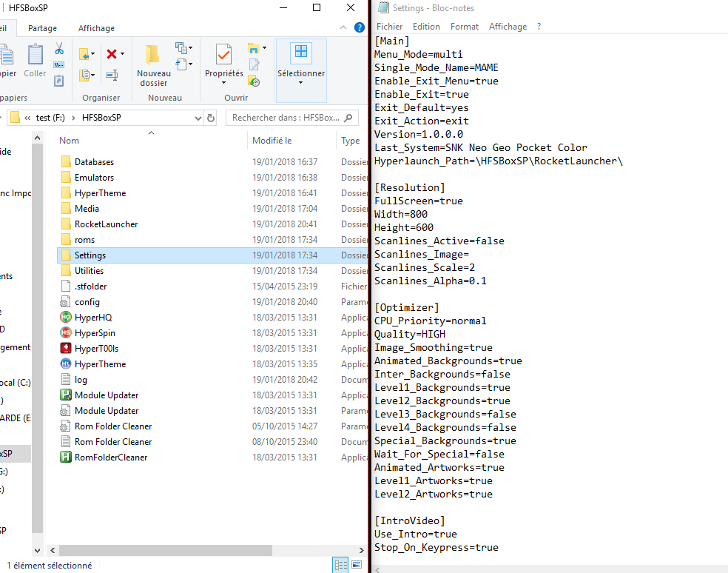Expand the Propriétés dropdown arrow
This screenshot has width=728, height=573.
pos(223,83)
